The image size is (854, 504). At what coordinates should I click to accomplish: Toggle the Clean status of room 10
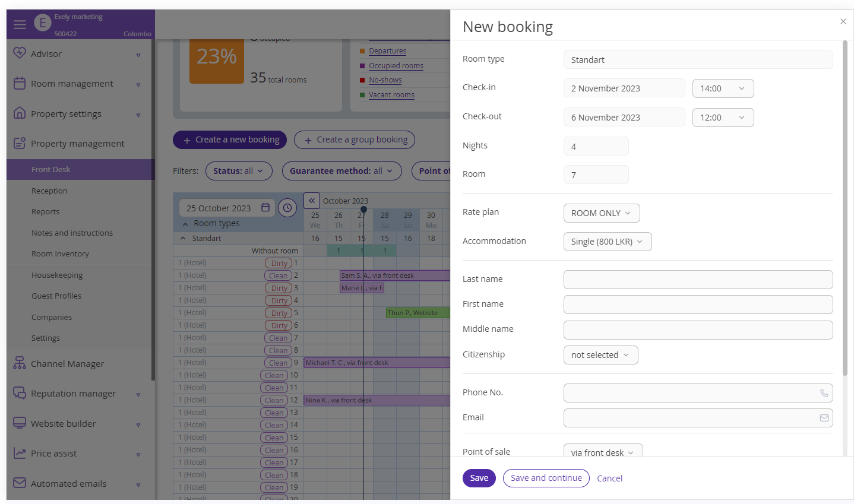(x=274, y=375)
